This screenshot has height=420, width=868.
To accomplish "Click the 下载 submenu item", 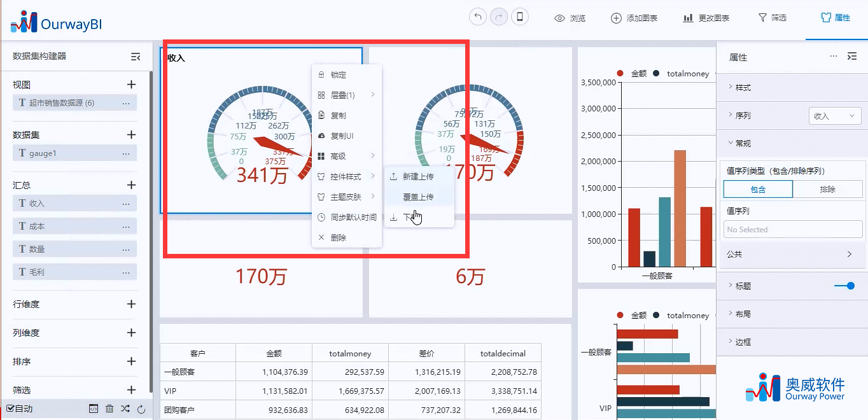I will pos(419,218).
